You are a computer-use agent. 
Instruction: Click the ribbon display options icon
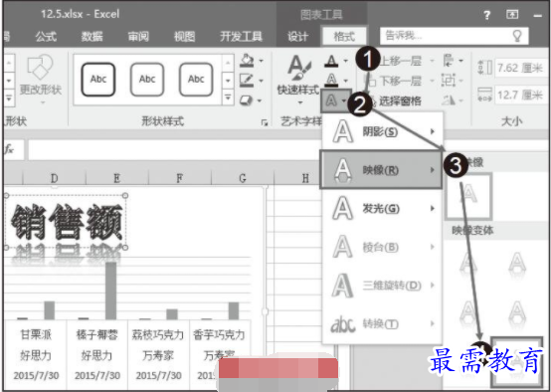coord(512,14)
